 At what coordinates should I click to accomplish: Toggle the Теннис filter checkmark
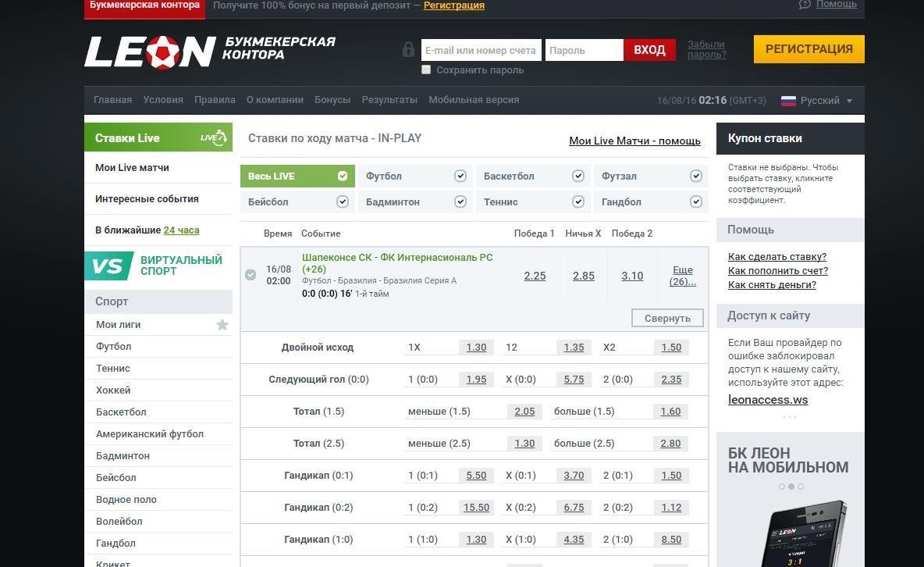click(578, 201)
